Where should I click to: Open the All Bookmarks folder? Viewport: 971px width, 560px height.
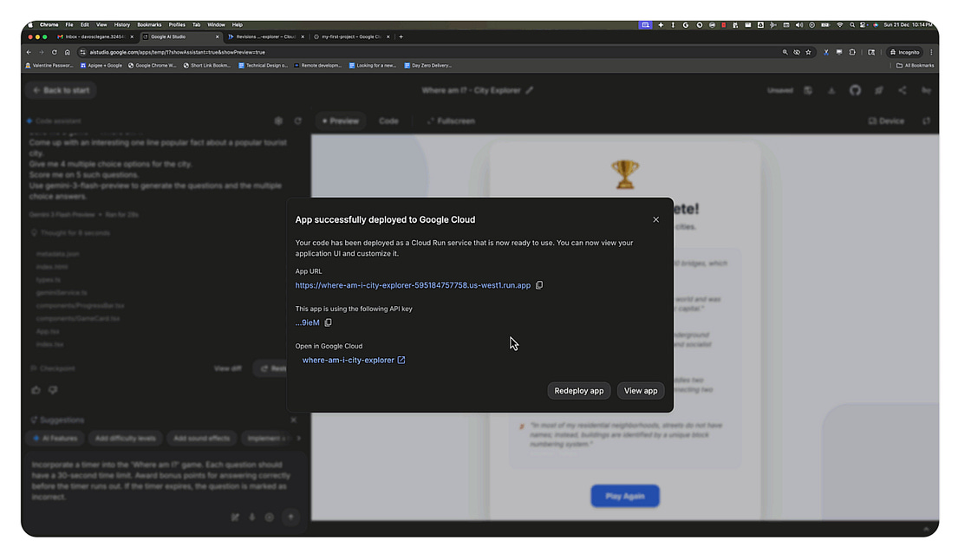(915, 65)
